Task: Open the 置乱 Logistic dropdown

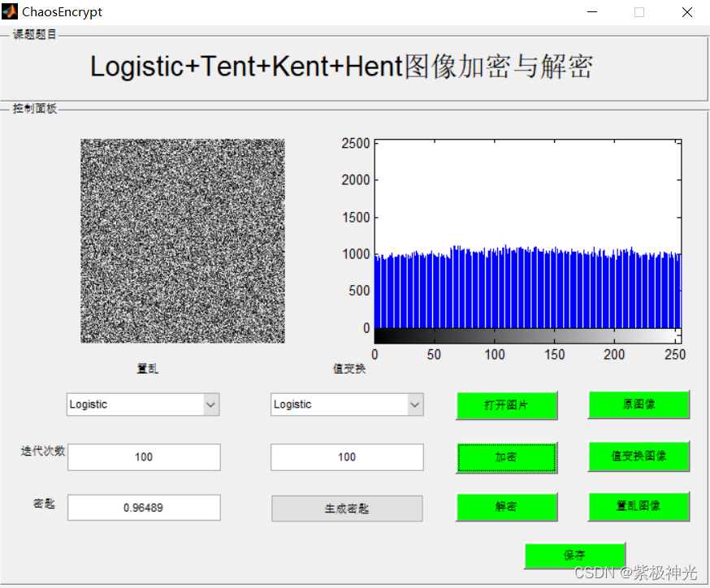Action: tap(143, 404)
